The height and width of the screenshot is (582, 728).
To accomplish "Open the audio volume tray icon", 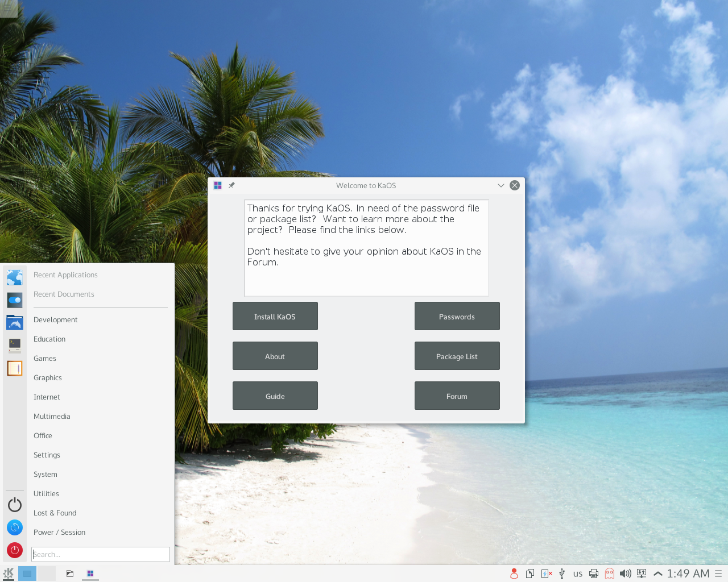I will (x=626, y=573).
